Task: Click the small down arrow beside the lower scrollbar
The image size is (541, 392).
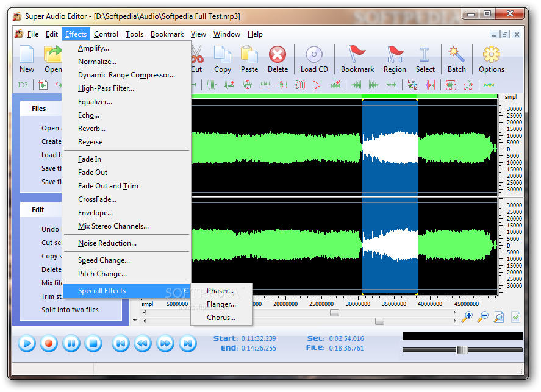Action: [x=135, y=321]
